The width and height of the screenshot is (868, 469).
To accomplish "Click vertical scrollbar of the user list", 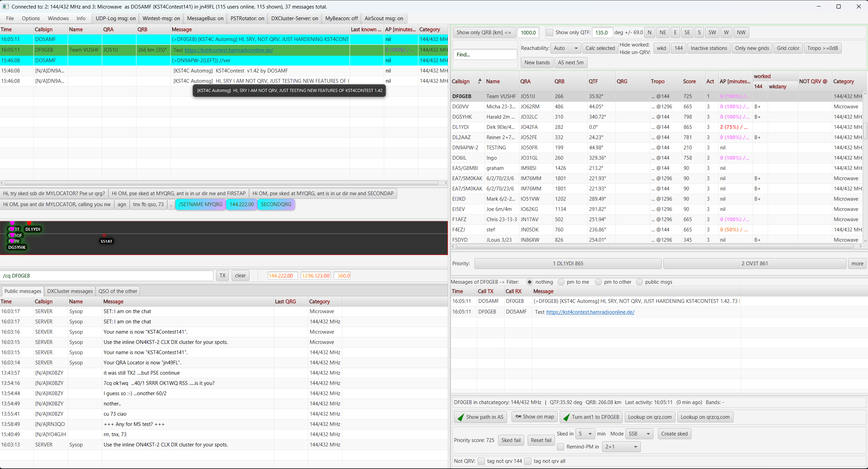I will point(866,131).
